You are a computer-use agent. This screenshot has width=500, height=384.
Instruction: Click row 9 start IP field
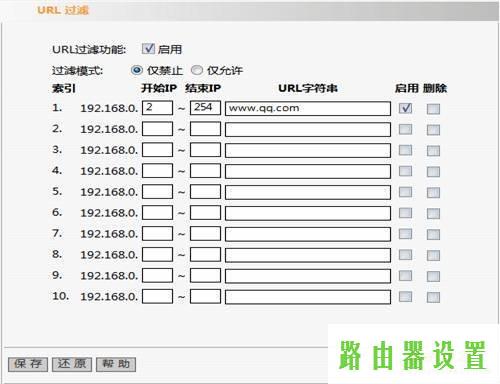coord(157,276)
